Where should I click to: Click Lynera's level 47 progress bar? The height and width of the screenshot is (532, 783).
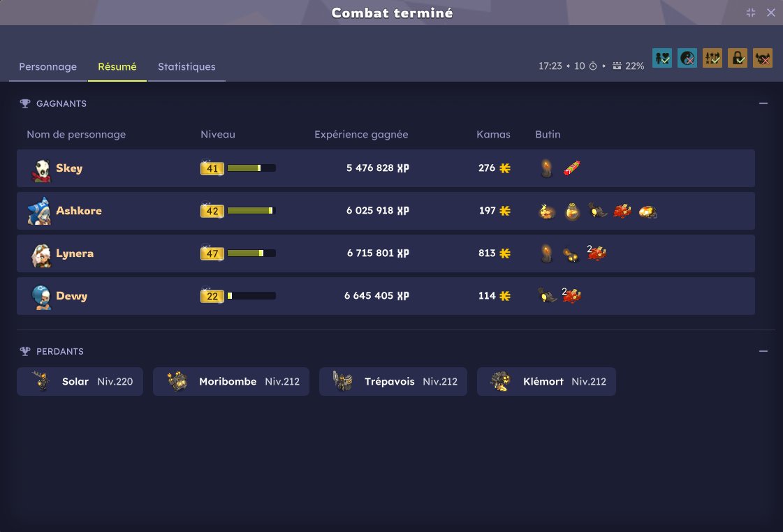click(251, 253)
